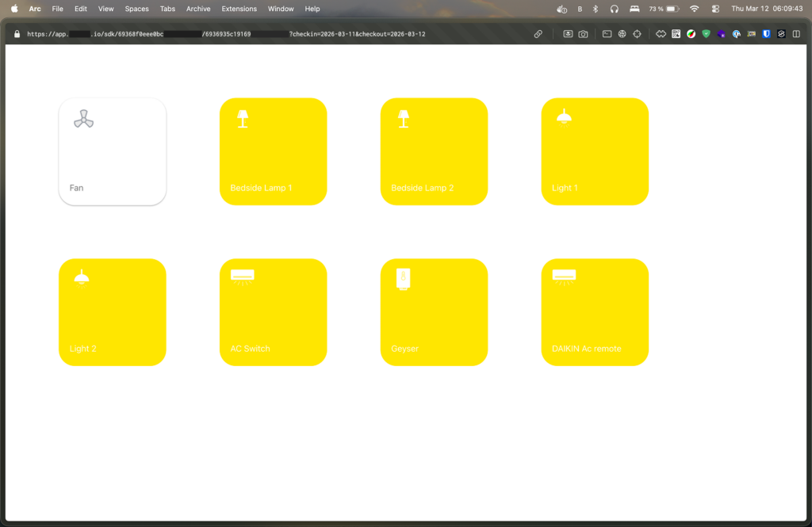Open the Extensions menu in menu bar

(x=239, y=9)
